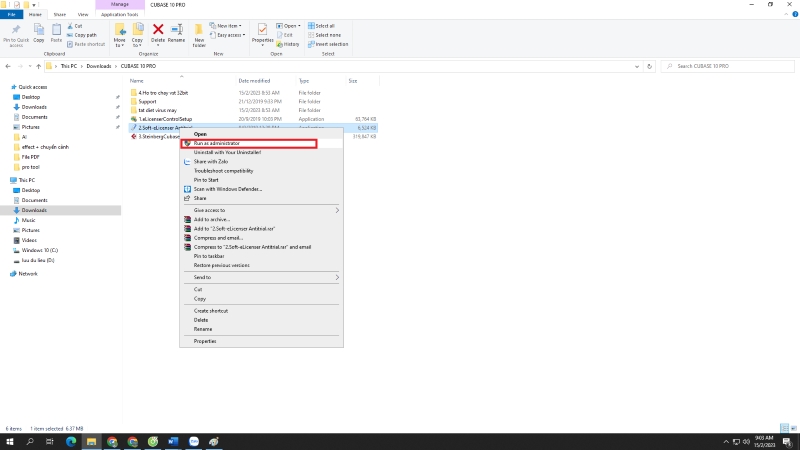Open Videos under This PC
The width and height of the screenshot is (800, 450).
pos(29,240)
